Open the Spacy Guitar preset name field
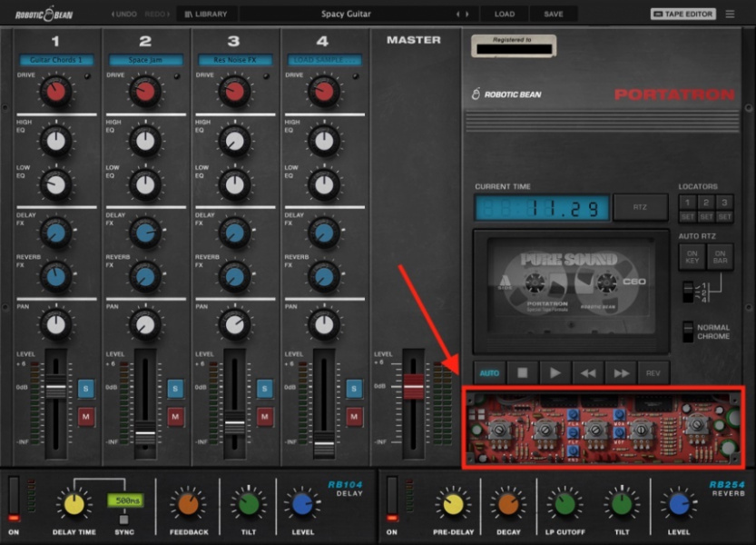Image resolution: width=756 pixels, height=545 pixels. click(x=346, y=14)
